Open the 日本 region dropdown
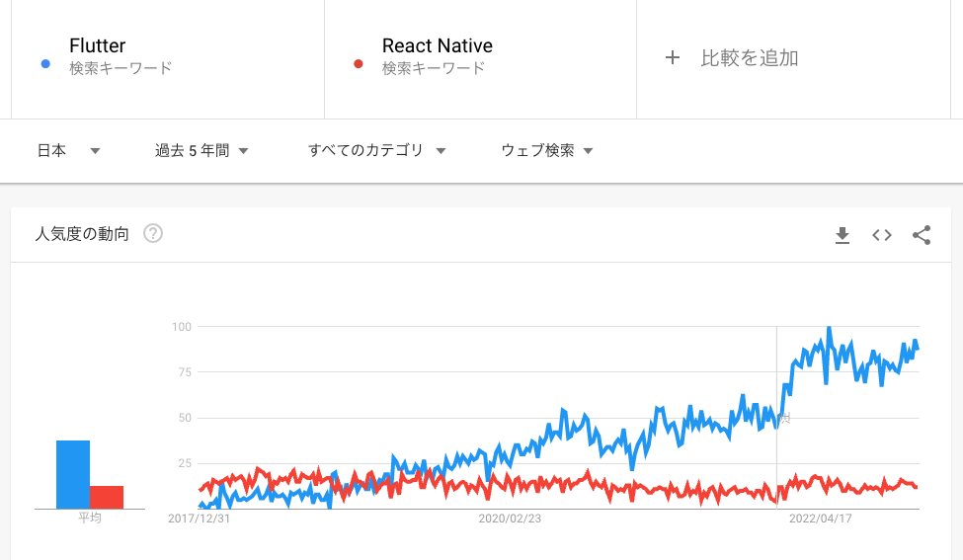 pyautogui.click(x=68, y=150)
